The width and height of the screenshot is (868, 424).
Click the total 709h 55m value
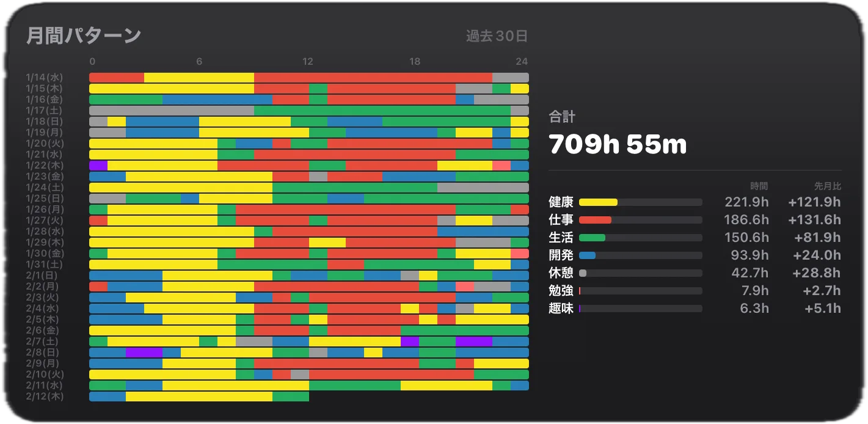tap(618, 145)
